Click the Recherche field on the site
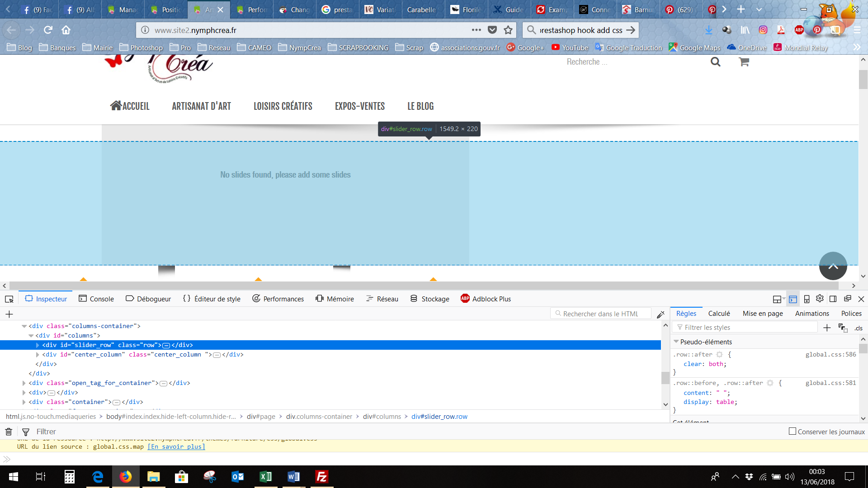Viewport: 868px width, 488px height. pyautogui.click(x=633, y=62)
